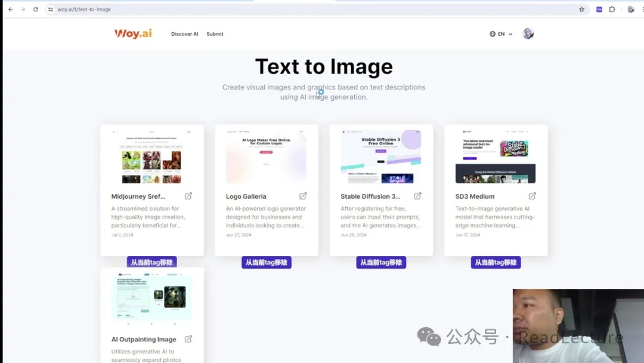This screenshot has height=363, width=644.
Task: Expand the EN language dropdown
Action: tap(501, 34)
